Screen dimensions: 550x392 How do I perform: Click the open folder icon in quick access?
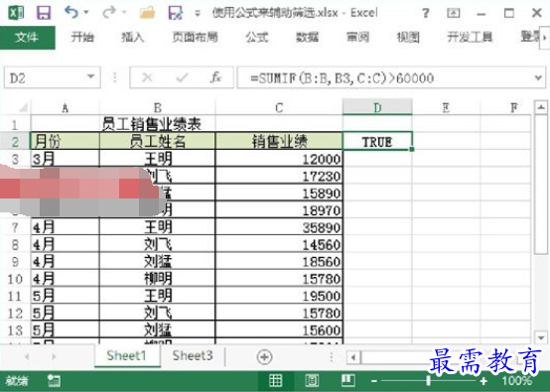click(147, 13)
